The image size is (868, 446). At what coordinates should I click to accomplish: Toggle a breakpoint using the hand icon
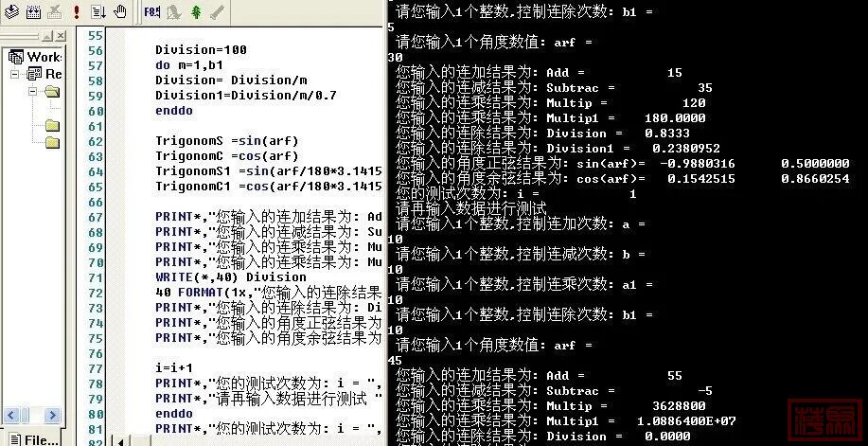[x=119, y=12]
